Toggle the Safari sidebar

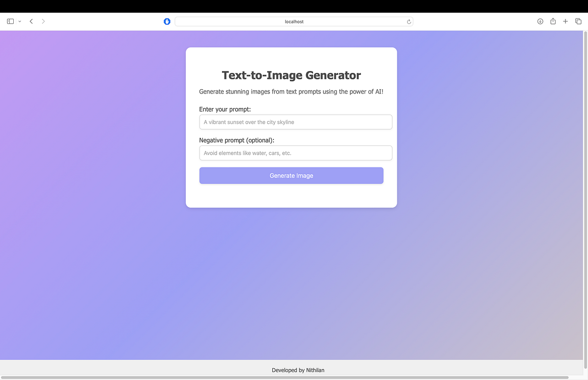(9, 21)
